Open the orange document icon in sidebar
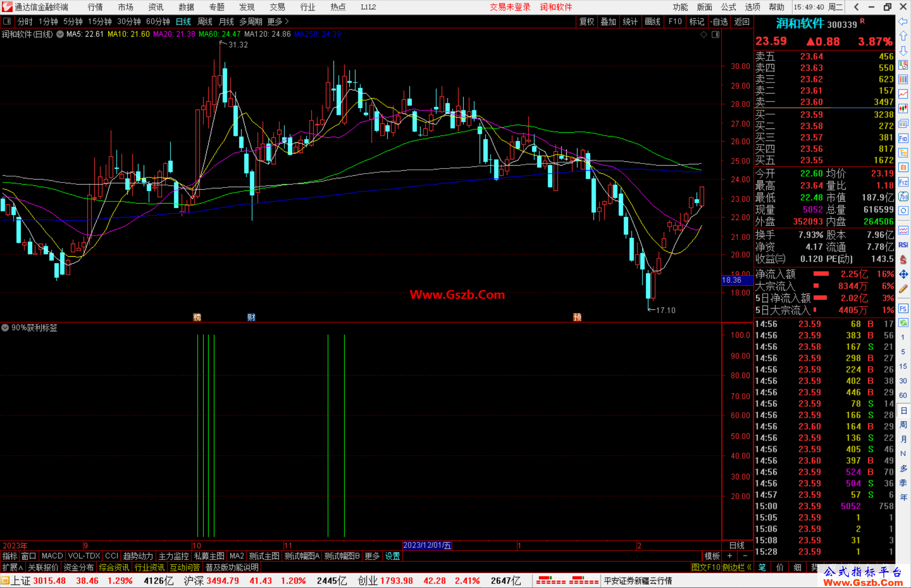 coord(903,167)
